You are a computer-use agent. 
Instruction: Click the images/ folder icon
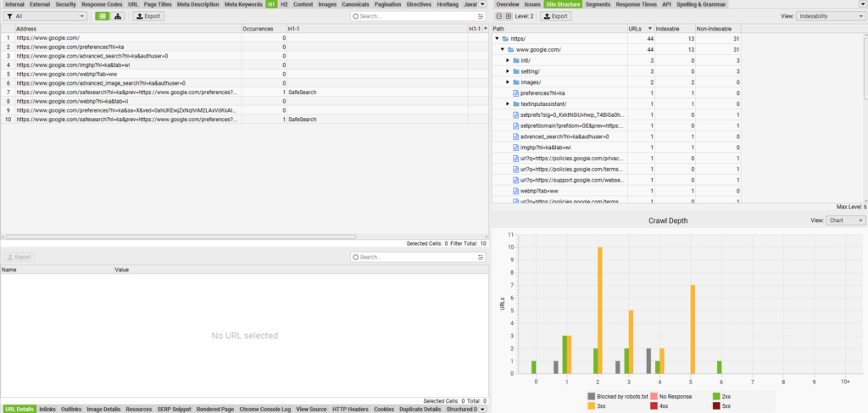click(x=516, y=82)
